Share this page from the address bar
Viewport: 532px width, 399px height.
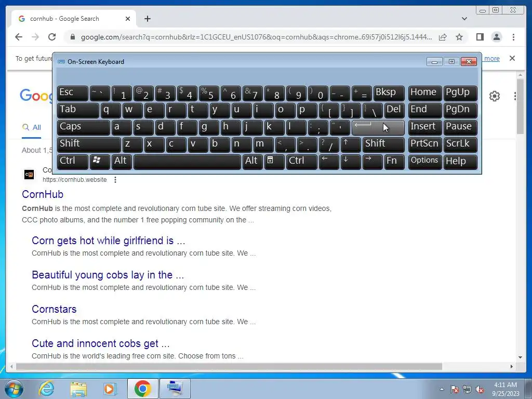443,37
